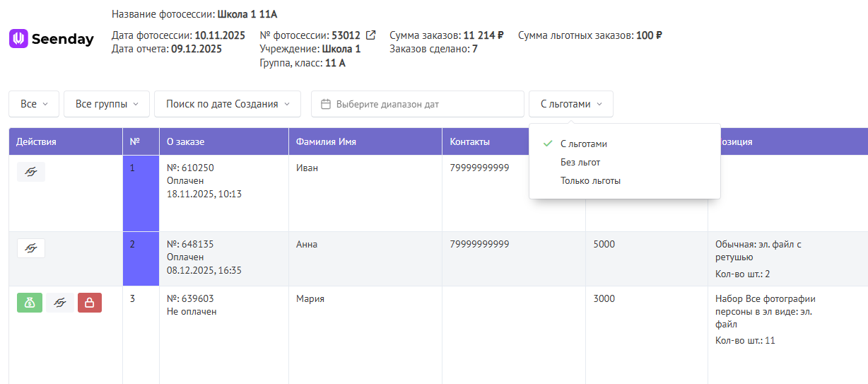Expand the "Все группы" dropdown
This screenshot has width=868, height=384.
pyautogui.click(x=107, y=104)
